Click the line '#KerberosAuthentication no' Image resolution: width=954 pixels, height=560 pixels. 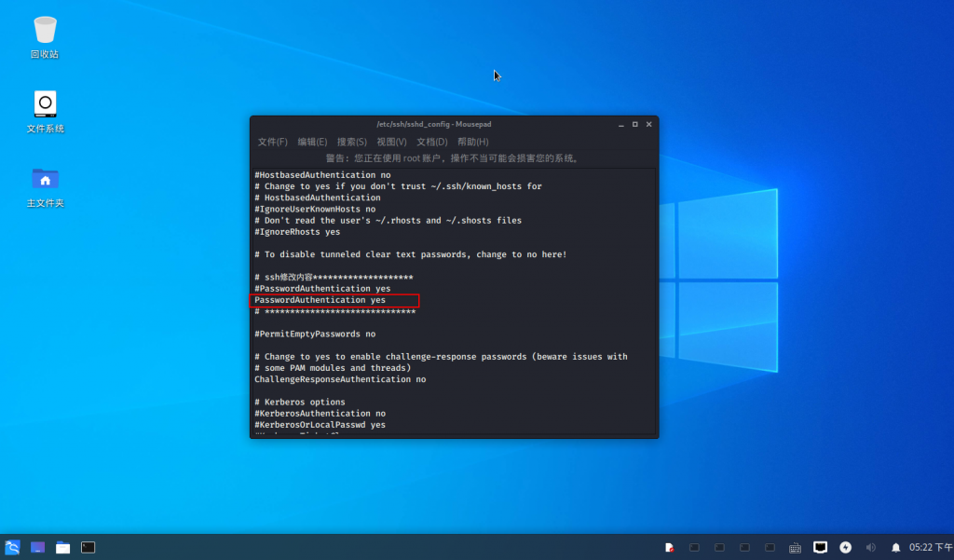pos(320,414)
